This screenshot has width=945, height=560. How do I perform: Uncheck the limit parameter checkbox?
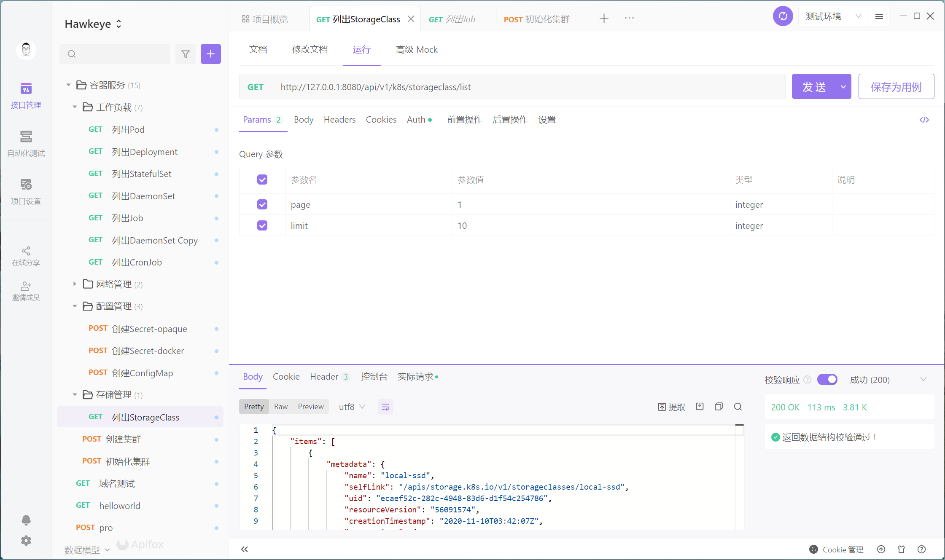[262, 225]
